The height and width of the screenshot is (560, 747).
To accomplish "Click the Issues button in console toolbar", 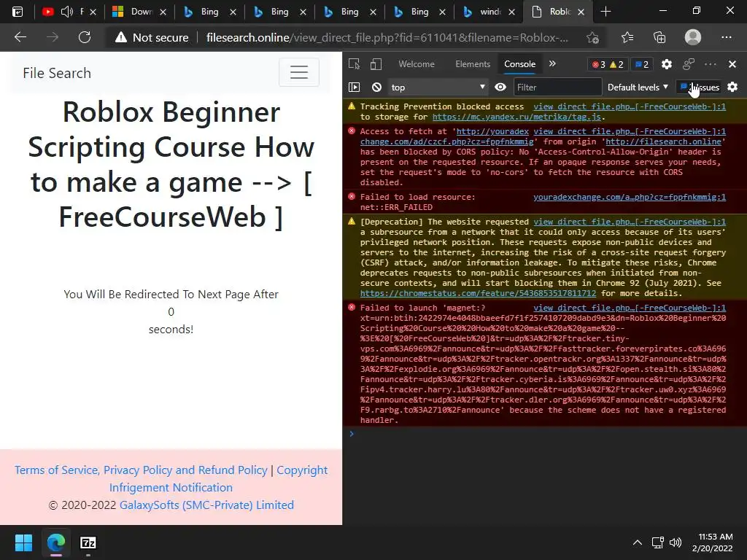I will pyautogui.click(x=700, y=87).
